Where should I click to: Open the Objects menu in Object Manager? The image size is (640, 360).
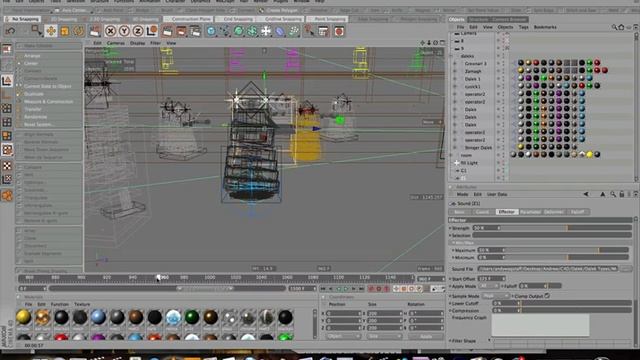tap(505, 27)
